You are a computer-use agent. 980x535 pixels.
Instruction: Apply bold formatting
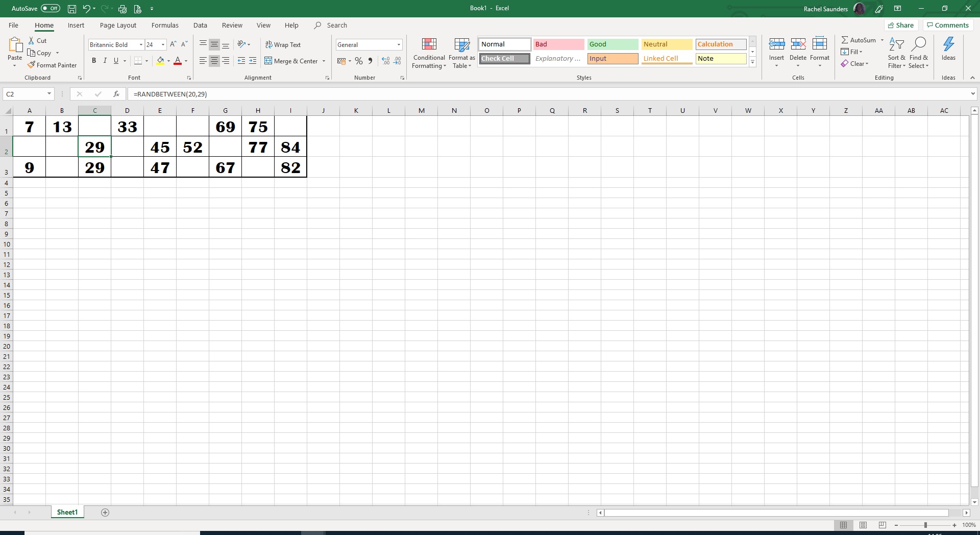tap(93, 61)
